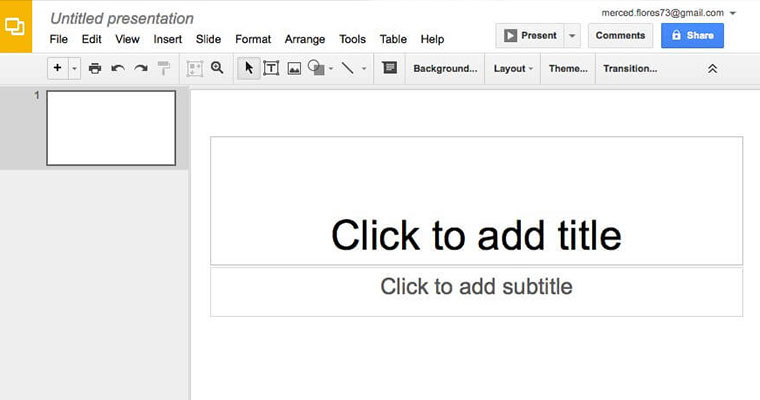This screenshot has width=760, height=400.
Task: Open the Comments button
Action: pyautogui.click(x=620, y=35)
